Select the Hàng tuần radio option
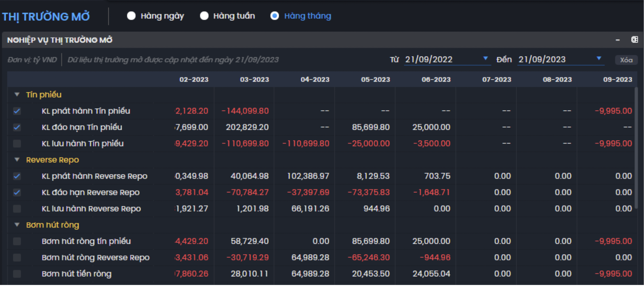The height and width of the screenshot is (286, 644). [204, 16]
